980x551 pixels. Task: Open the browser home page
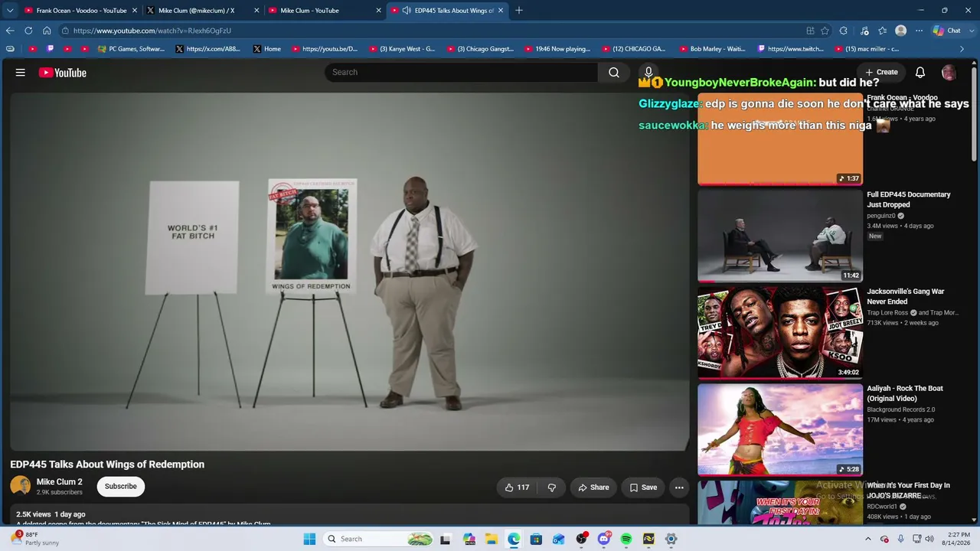47,31
